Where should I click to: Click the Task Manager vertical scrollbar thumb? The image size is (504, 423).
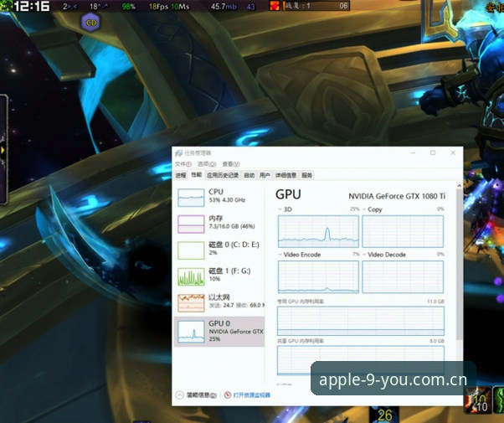(459, 264)
